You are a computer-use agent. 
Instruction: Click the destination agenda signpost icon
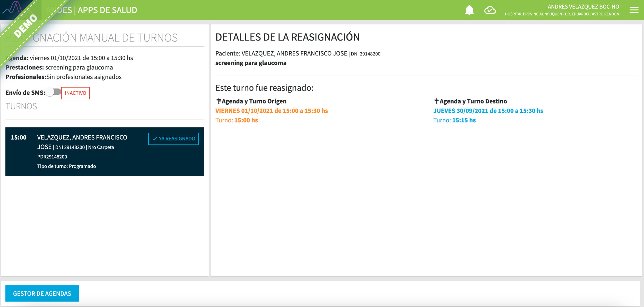point(436,101)
